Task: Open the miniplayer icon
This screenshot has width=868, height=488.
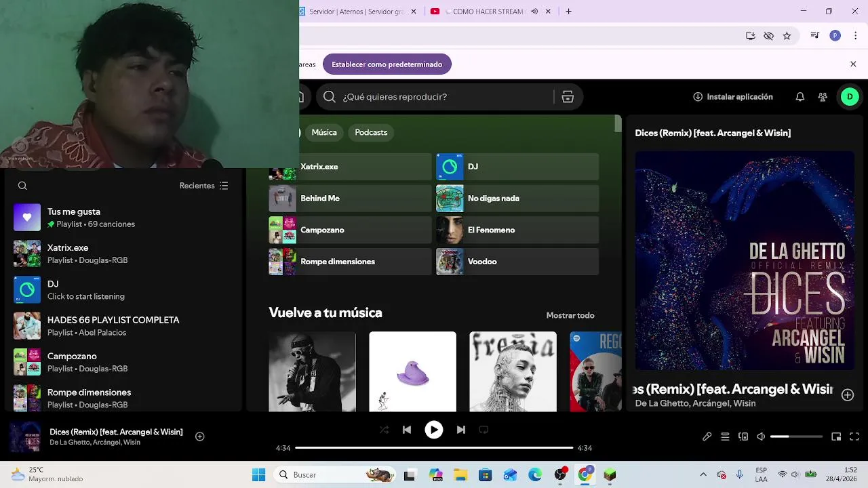Action: click(x=836, y=436)
